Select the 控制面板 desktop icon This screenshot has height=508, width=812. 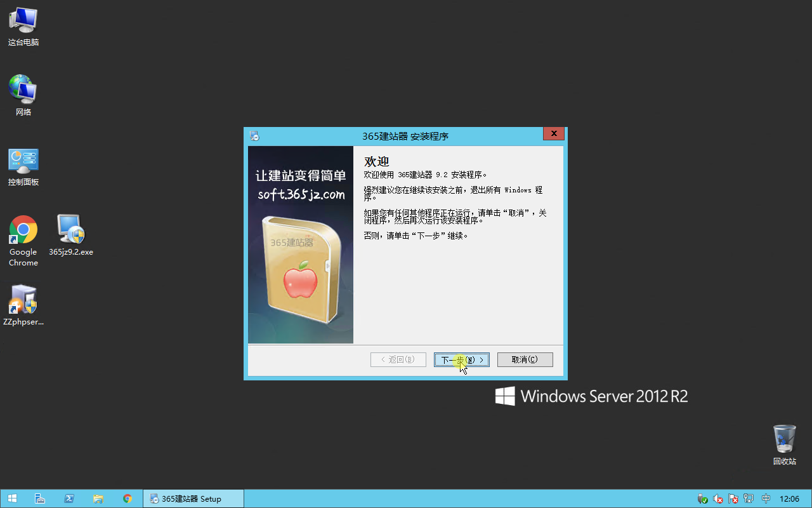tap(23, 166)
